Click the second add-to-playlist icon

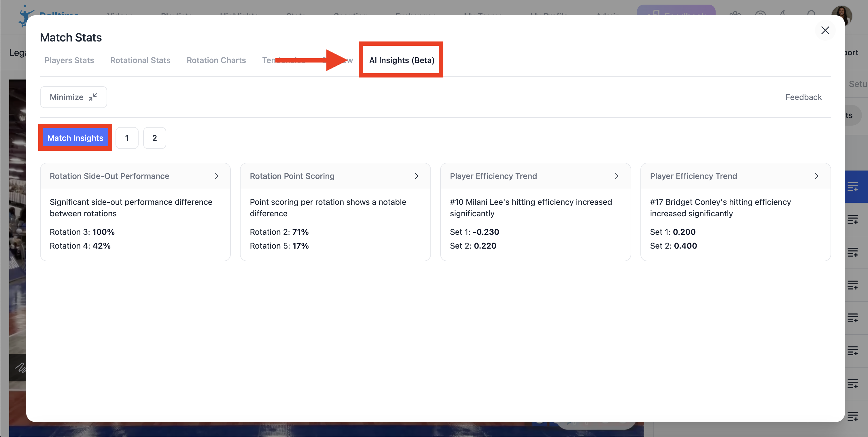click(852, 219)
